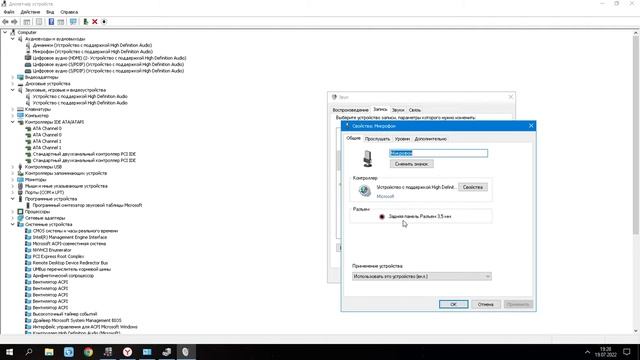640x360 pixels.
Task: Collapse the Контроллеры IDE ATA/ATAPI node
Action: pyautogui.click(x=13, y=122)
